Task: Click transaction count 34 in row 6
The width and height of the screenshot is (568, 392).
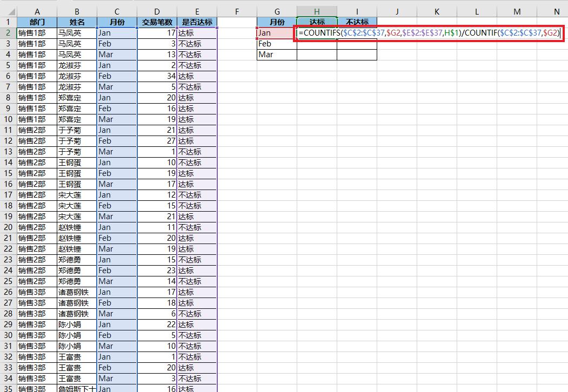Action: tap(157, 76)
